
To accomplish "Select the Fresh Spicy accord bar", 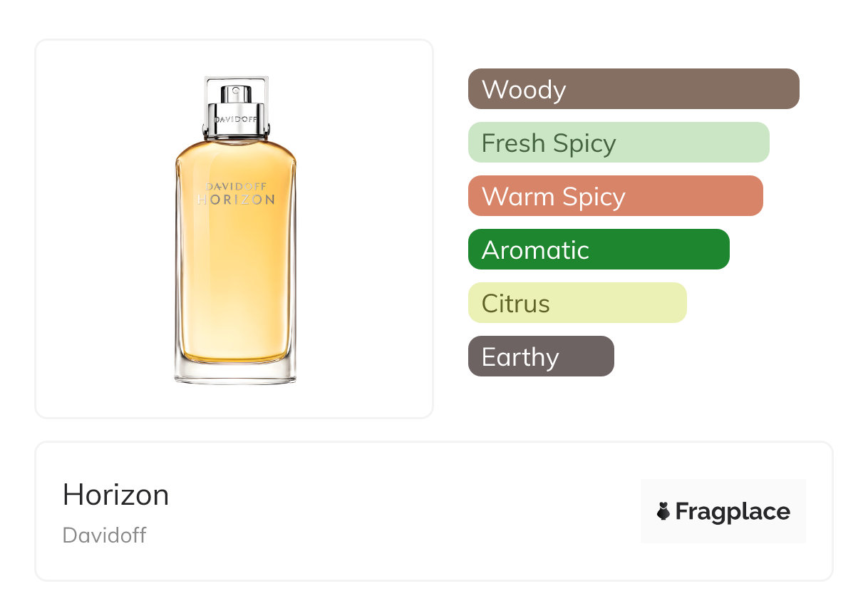I will pos(619,143).
